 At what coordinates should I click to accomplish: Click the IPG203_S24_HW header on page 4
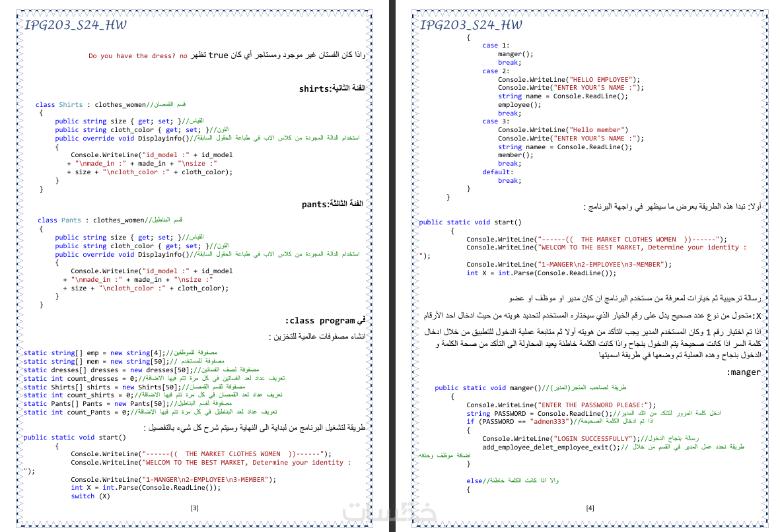click(x=471, y=25)
